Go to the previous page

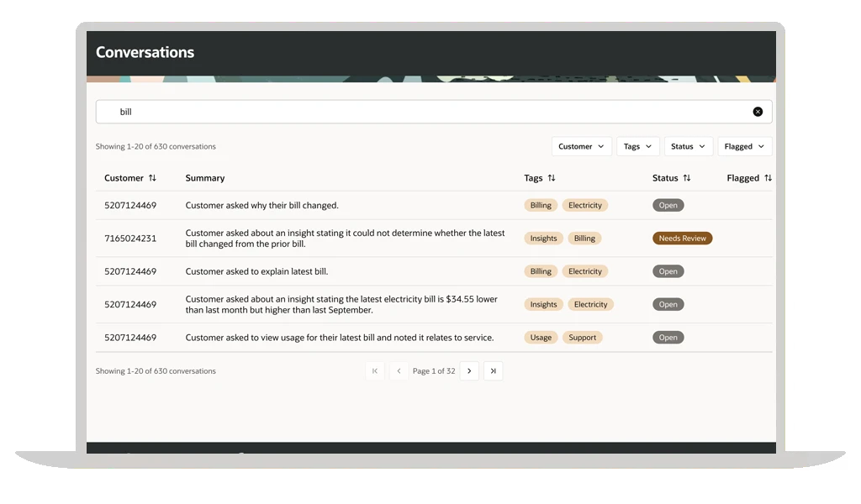coord(399,371)
